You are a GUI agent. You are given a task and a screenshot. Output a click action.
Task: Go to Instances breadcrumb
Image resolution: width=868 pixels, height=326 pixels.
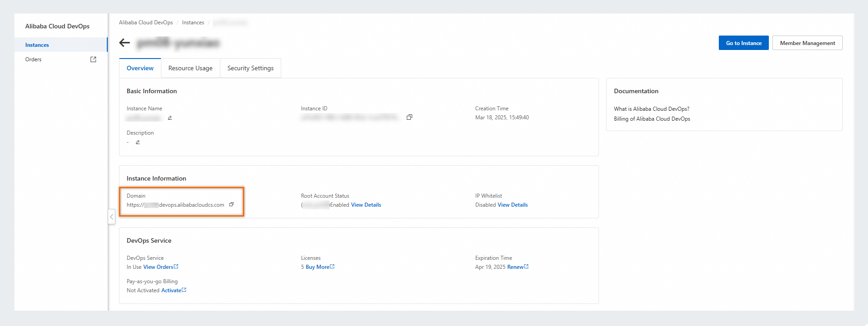193,23
